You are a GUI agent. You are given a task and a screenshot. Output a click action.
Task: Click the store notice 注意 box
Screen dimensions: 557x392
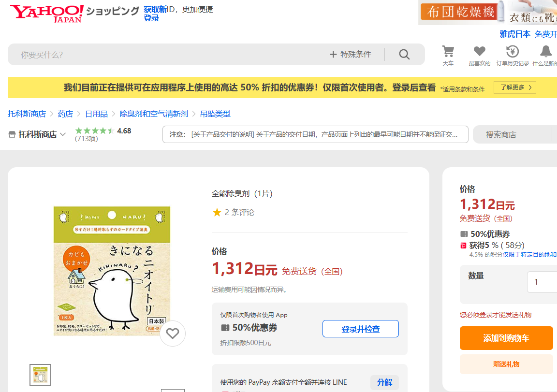click(315, 134)
